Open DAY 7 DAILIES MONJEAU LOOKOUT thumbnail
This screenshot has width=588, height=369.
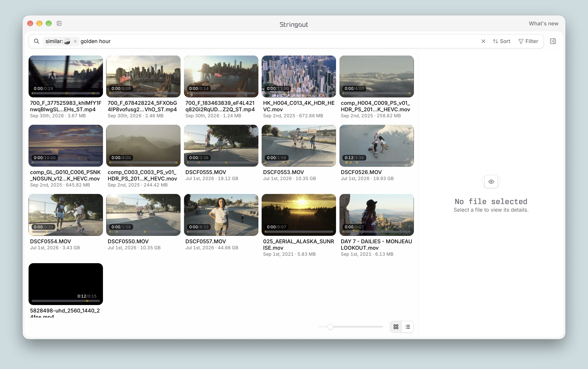pos(377,215)
